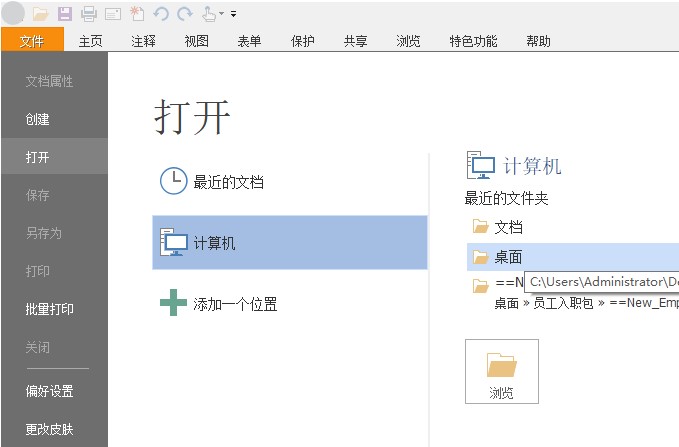Open the 文档 recent folder

(x=508, y=227)
